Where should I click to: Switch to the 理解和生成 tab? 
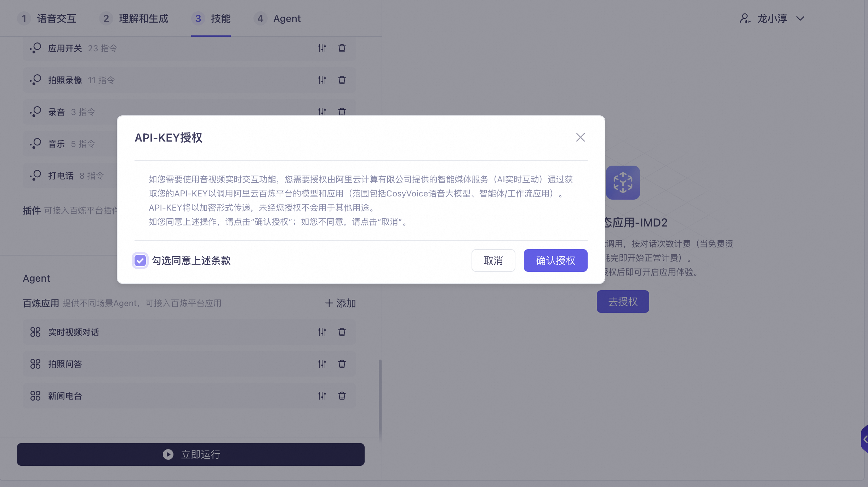[134, 18]
